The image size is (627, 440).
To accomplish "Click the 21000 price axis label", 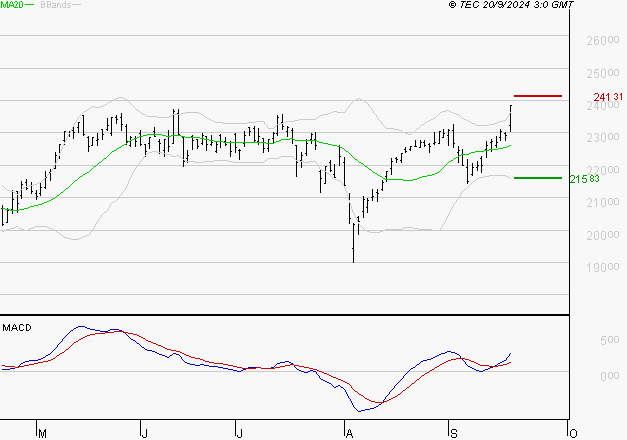I will coord(603,203).
